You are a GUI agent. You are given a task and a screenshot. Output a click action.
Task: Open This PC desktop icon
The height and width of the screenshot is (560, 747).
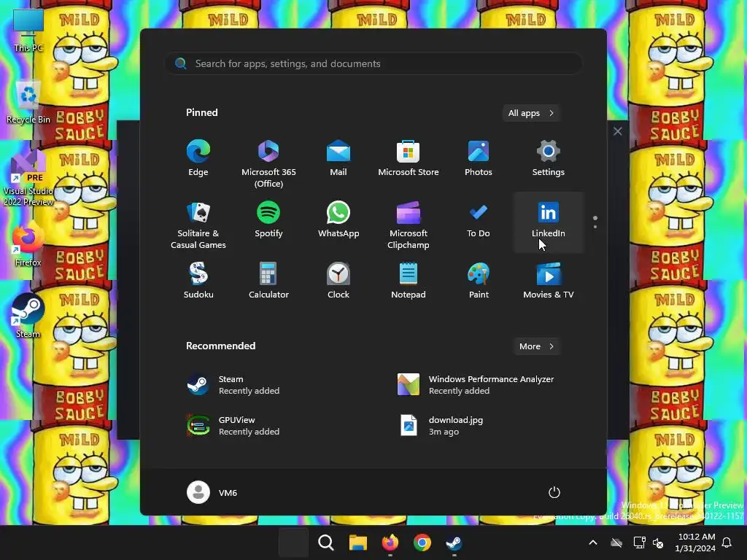pos(28,31)
